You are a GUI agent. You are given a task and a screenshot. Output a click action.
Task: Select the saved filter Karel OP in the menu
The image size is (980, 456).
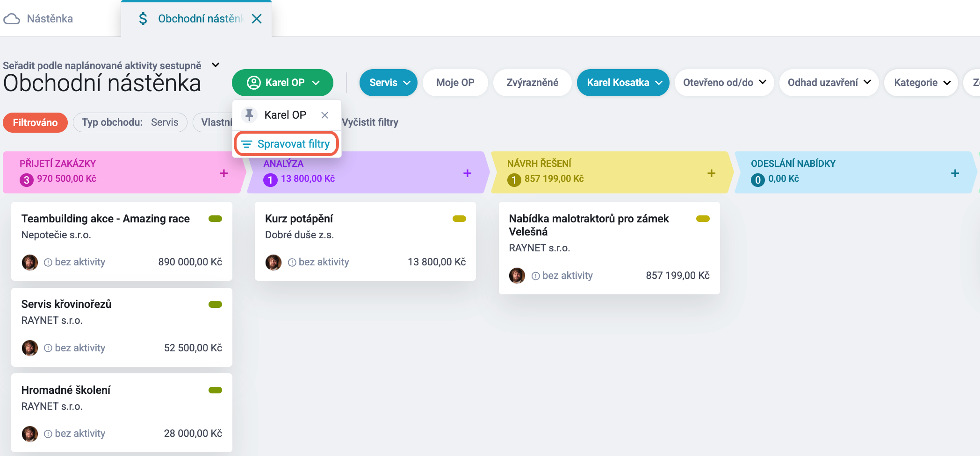tap(285, 115)
